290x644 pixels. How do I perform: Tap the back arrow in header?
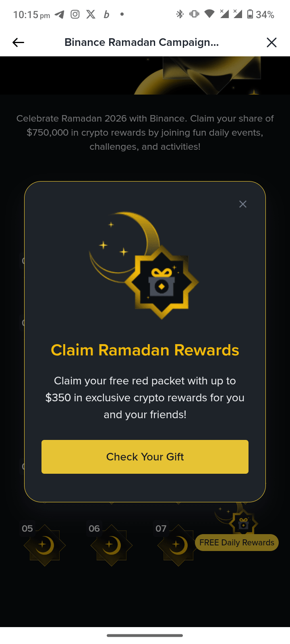(x=18, y=42)
